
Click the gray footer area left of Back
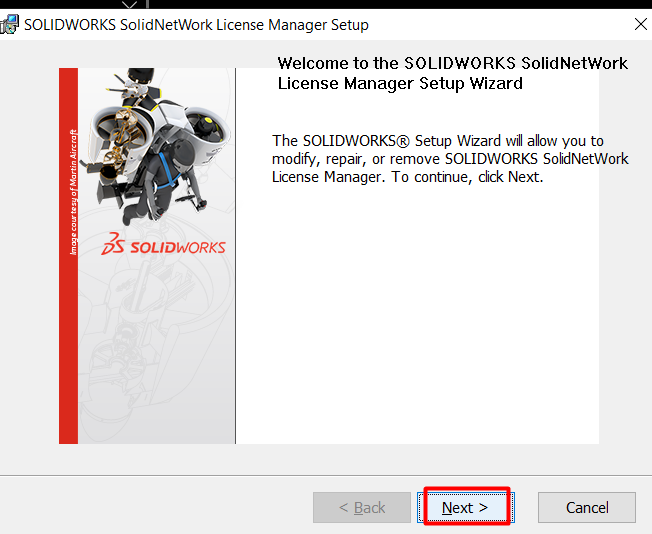(150, 507)
